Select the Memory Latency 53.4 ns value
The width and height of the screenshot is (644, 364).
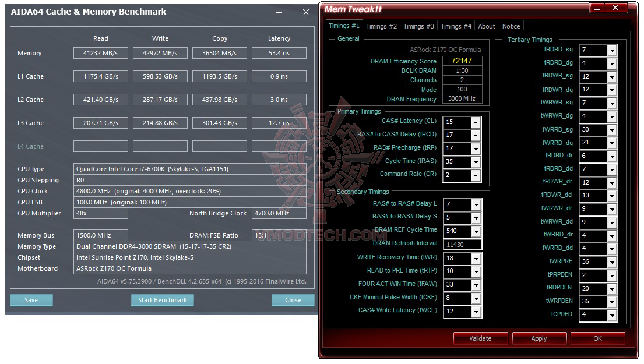pos(279,53)
